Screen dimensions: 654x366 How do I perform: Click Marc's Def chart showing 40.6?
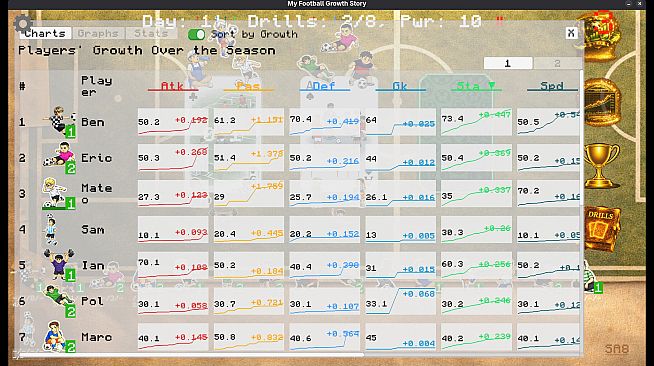coord(324,337)
